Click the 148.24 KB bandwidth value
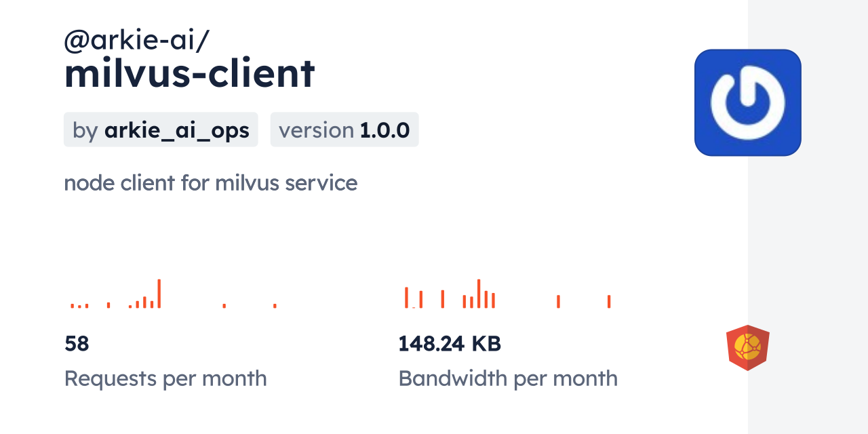 [x=449, y=344]
